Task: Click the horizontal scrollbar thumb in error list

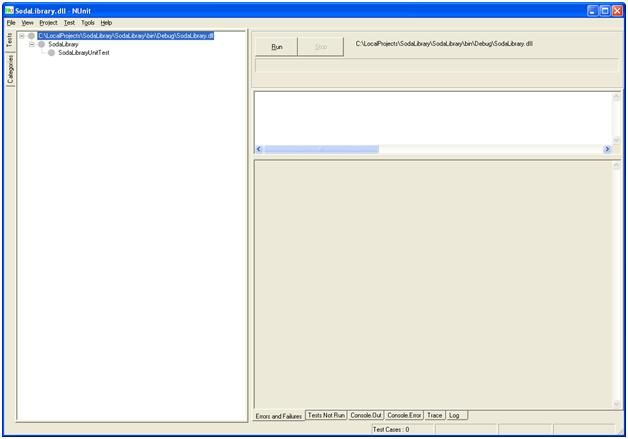Action: pos(322,149)
